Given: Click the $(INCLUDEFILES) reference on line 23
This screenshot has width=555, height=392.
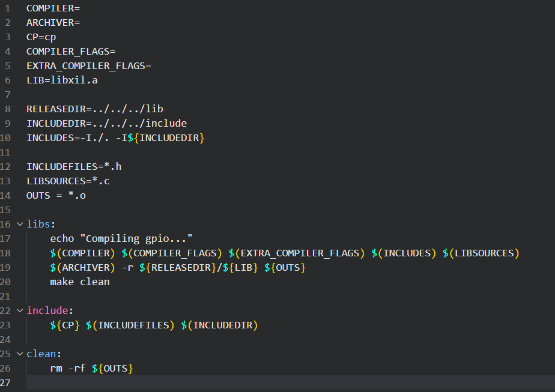Looking at the screenshot, I should (x=130, y=325).
